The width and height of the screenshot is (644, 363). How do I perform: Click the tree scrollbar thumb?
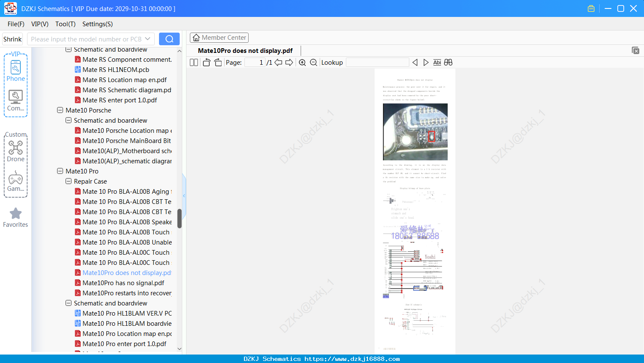(179, 219)
